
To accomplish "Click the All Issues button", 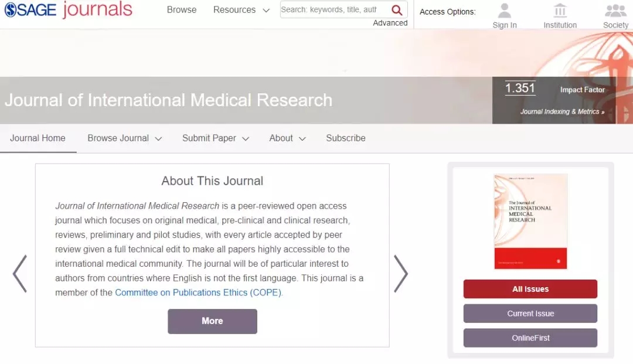I will tap(530, 289).
